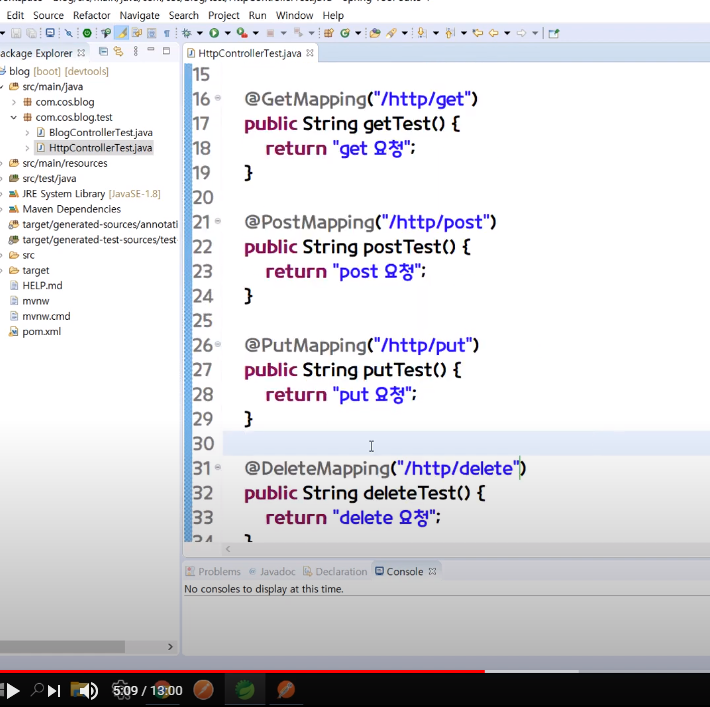Image resolution: width=710 pixels, height=707 pixels.
Task: Click Package Explorer horizontal scroll right arrow
Action: 170,647
